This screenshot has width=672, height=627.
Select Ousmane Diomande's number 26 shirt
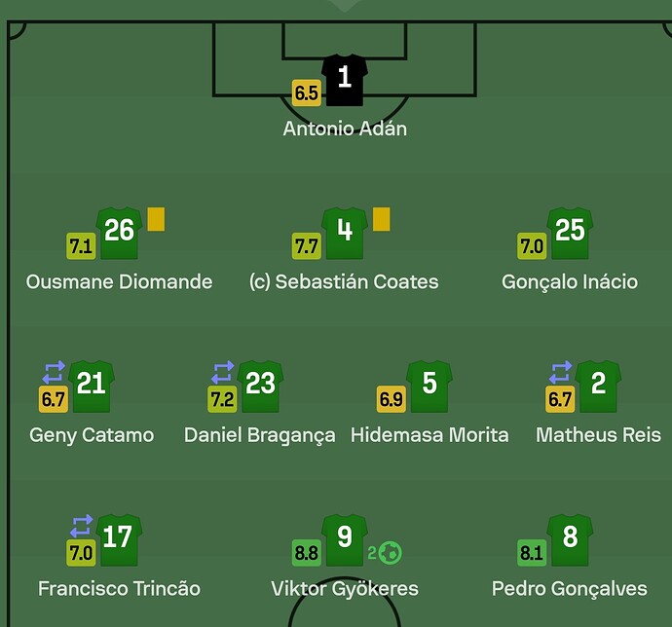(x=119, y=233)
